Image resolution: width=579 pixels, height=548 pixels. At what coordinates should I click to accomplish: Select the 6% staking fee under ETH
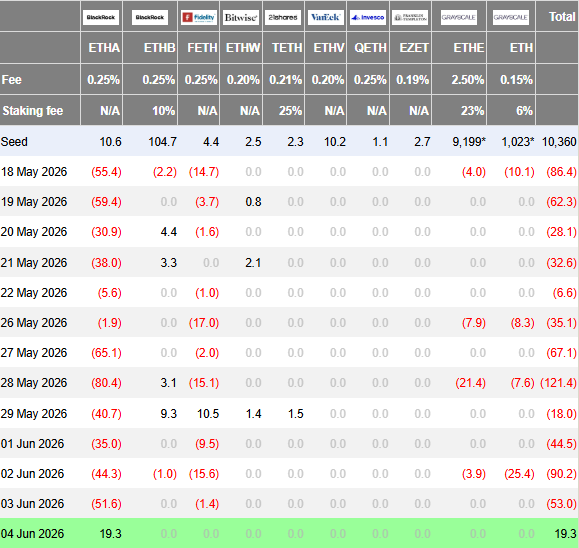[524, 110]
